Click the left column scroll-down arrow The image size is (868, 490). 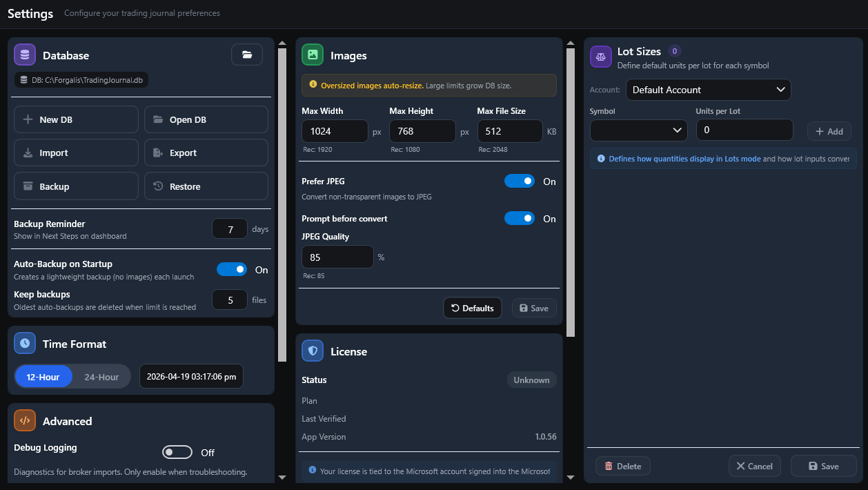coord(282,477)
